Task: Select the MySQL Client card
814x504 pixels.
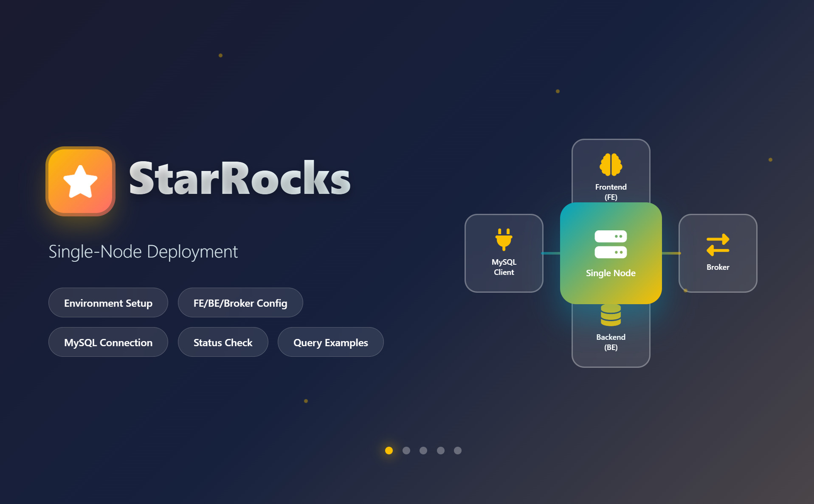Action: (x=504, y=253)
